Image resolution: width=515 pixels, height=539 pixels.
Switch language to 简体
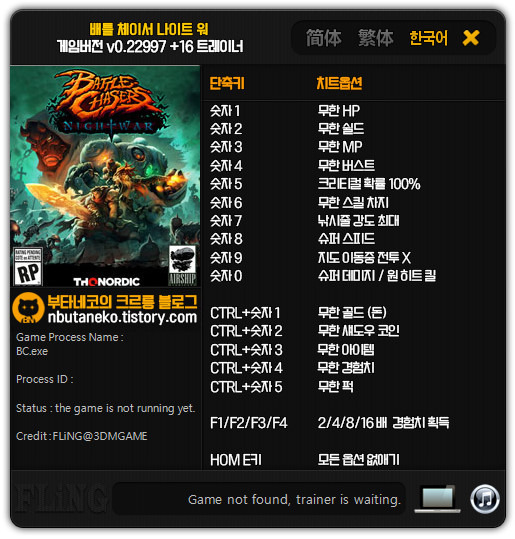click(x=323, y=38)
